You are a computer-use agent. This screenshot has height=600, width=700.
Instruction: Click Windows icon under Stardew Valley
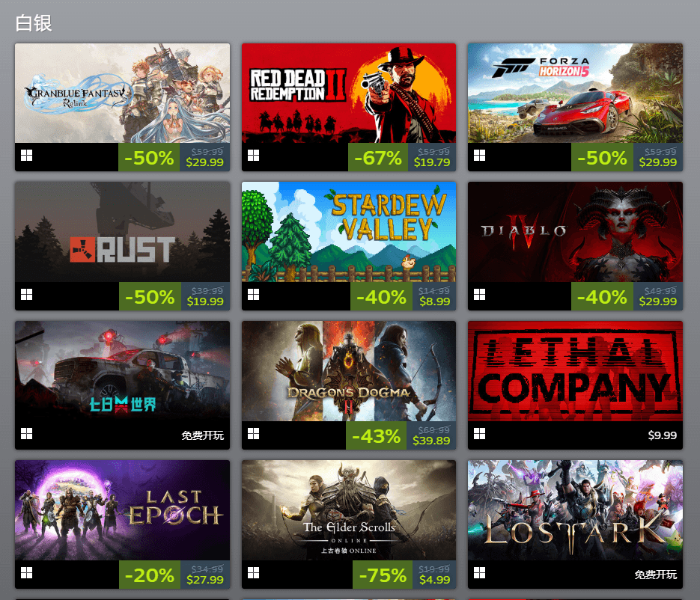click(x=253, y=295)
